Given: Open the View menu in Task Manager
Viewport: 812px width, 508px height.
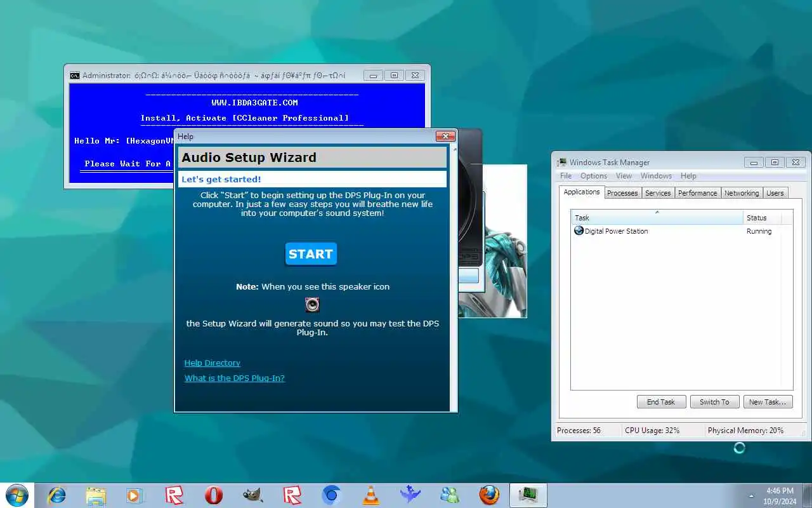Looking at the screenshot, I should coord(624,176).
